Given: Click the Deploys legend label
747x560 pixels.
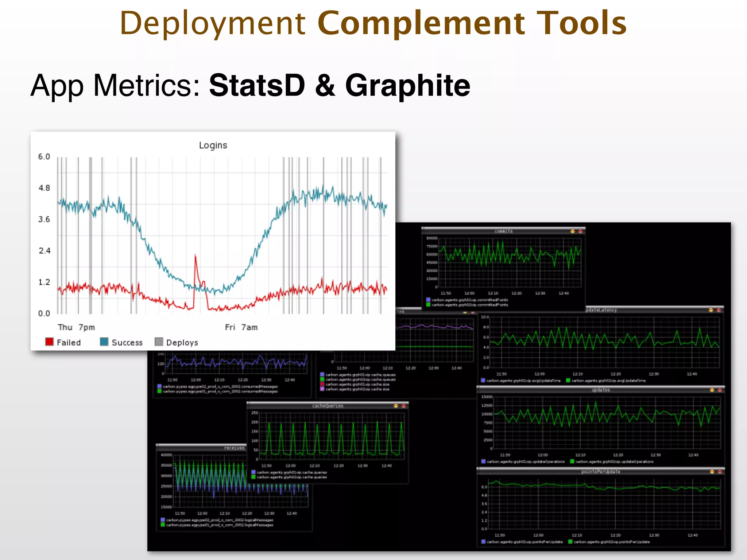Looking at the screenshot, I should pyautogui.click(x=182, y=342).
